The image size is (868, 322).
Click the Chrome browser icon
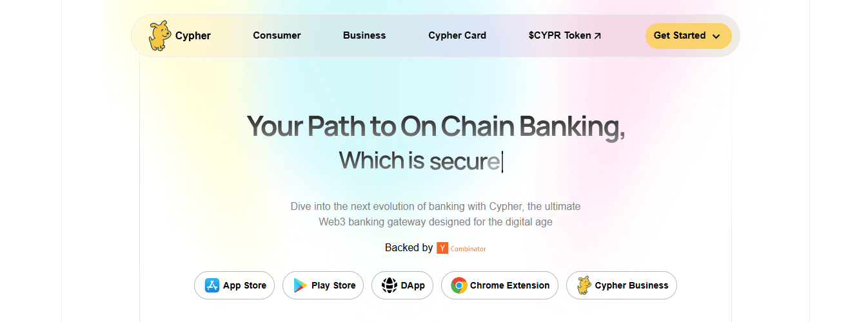459,285
